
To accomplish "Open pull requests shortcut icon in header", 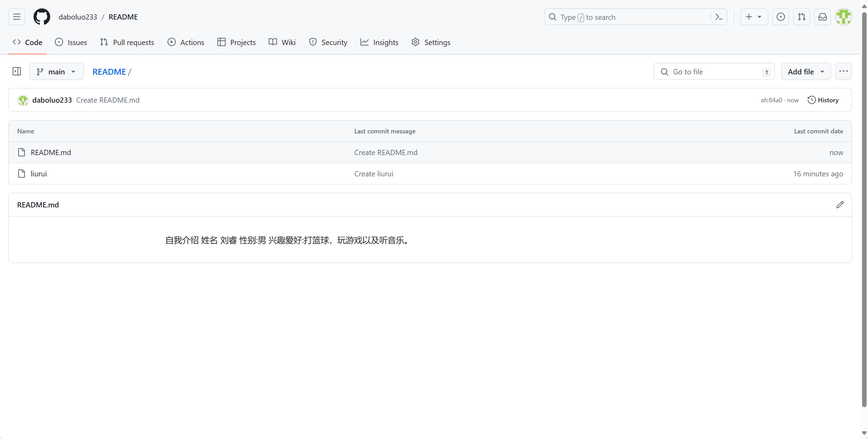I will tap(802, 17).
